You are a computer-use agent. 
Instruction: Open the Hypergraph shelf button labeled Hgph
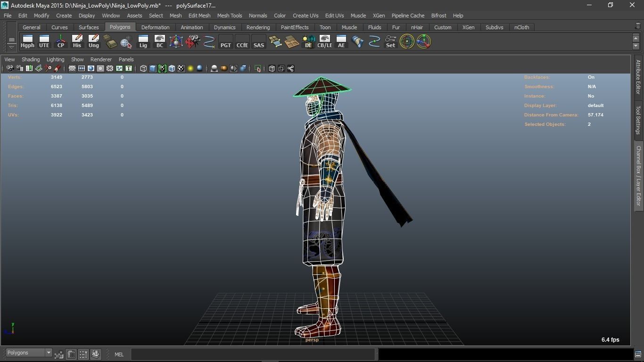(x=27, y=41)
